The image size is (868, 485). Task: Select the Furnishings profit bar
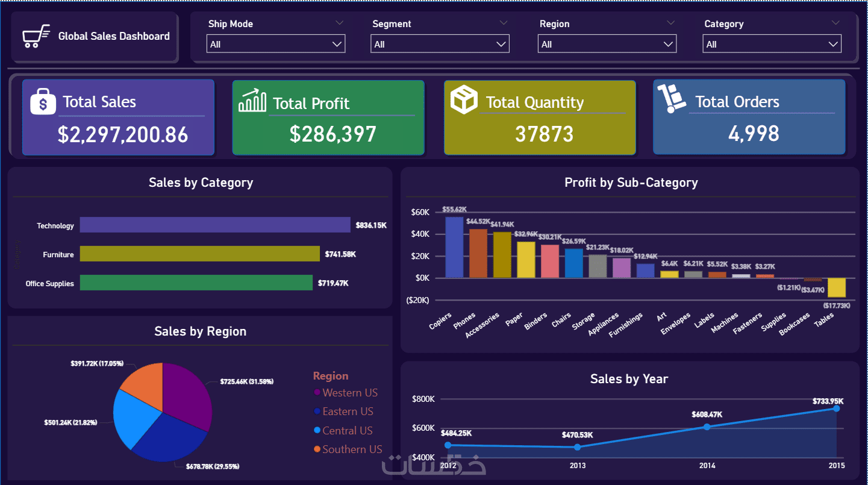click(x=645, y=271)
